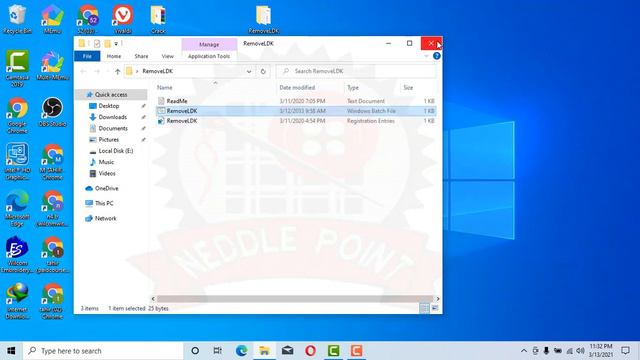
Task: Expand the address bar history dropdown
Action: pyautogui.click(x=249, y=71)
